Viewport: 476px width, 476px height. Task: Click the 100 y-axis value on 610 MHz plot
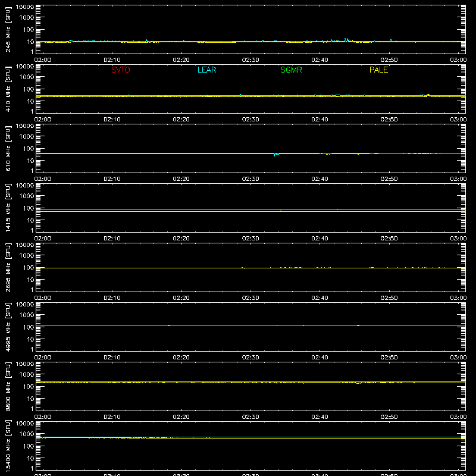[28, 149]
